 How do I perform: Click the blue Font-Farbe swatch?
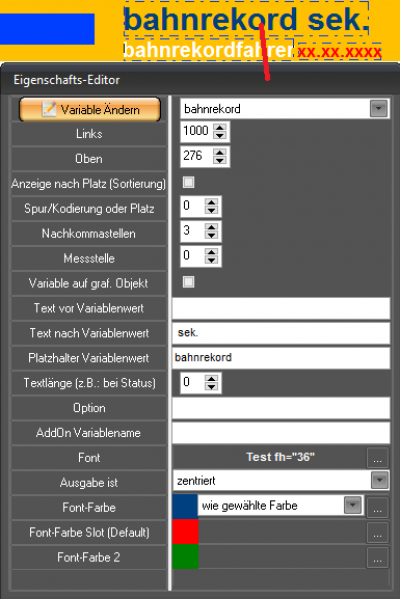(185, 507)
